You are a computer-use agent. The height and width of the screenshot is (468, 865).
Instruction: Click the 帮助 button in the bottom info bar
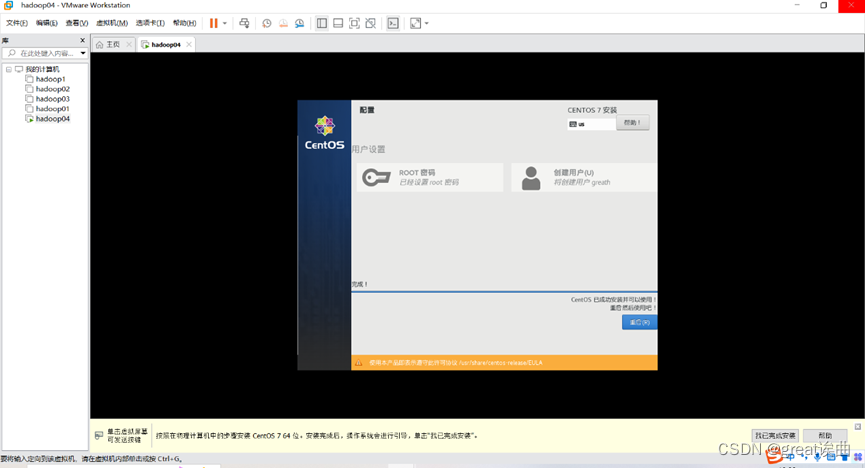click(x=825, y=435)
